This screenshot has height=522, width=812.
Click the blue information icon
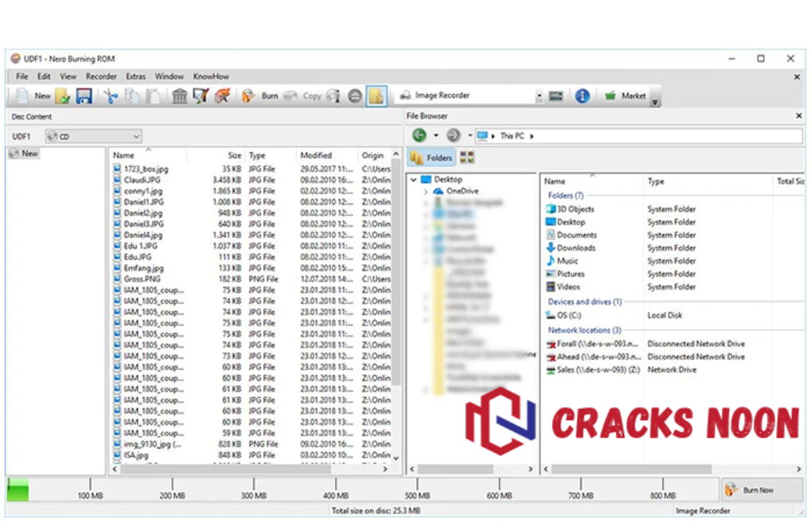[582, 95]
